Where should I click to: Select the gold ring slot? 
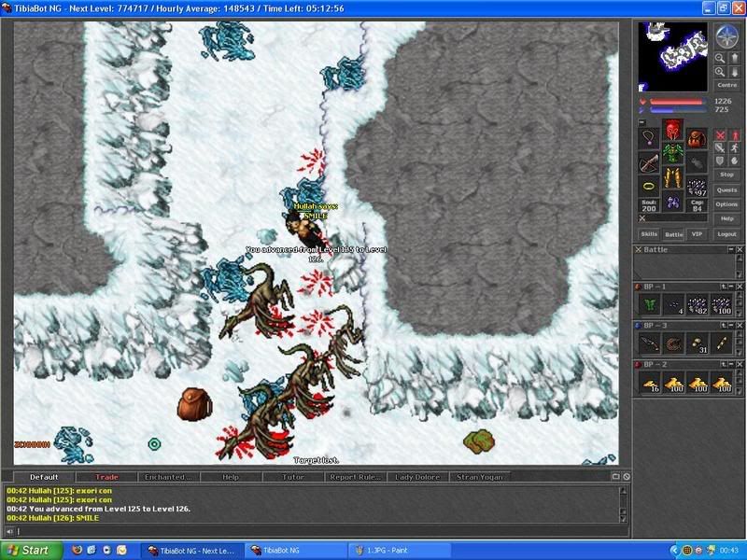pyautogui.click(x=648, y=187)
